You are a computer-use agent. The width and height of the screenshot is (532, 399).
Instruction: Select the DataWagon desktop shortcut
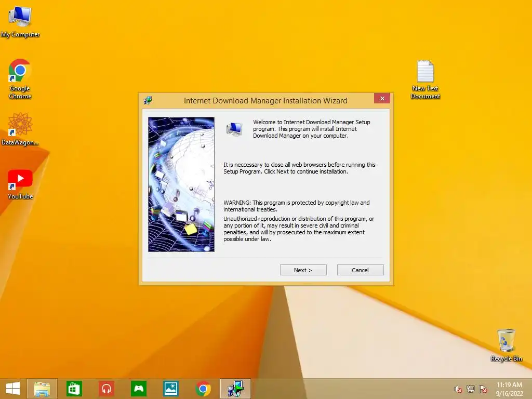pos(20,129)
